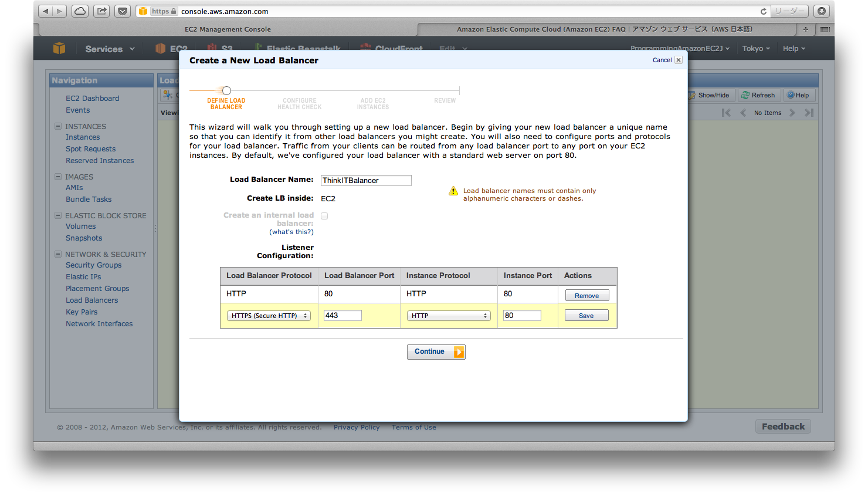
Task: Open Reserved Instances in navigation
Action: tap(100, 161)
